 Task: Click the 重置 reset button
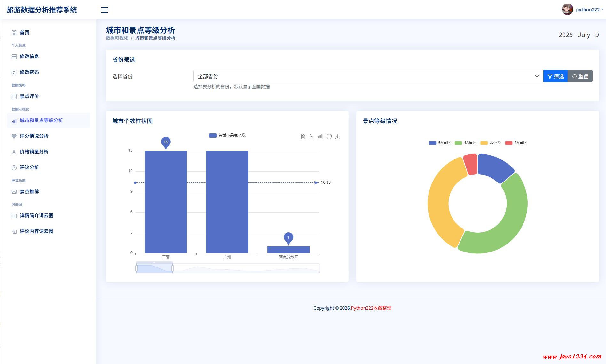pos(580,76)
